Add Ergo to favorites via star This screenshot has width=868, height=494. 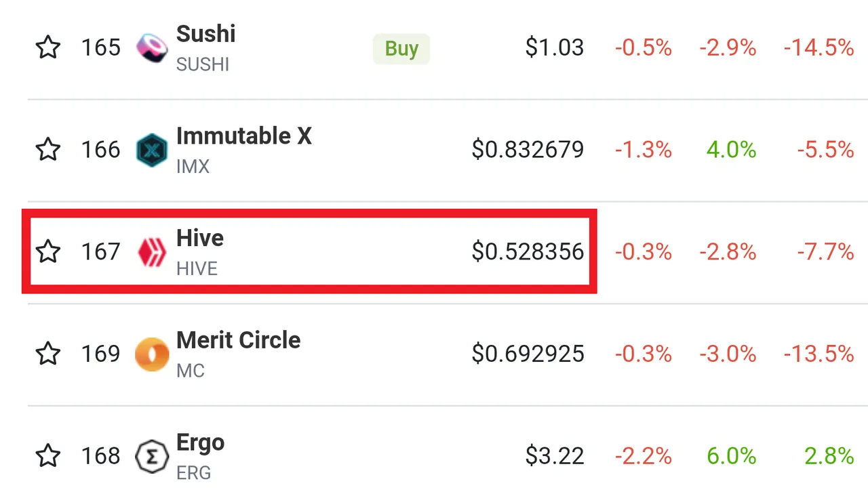pyautogui.click(x=48, y=456)
